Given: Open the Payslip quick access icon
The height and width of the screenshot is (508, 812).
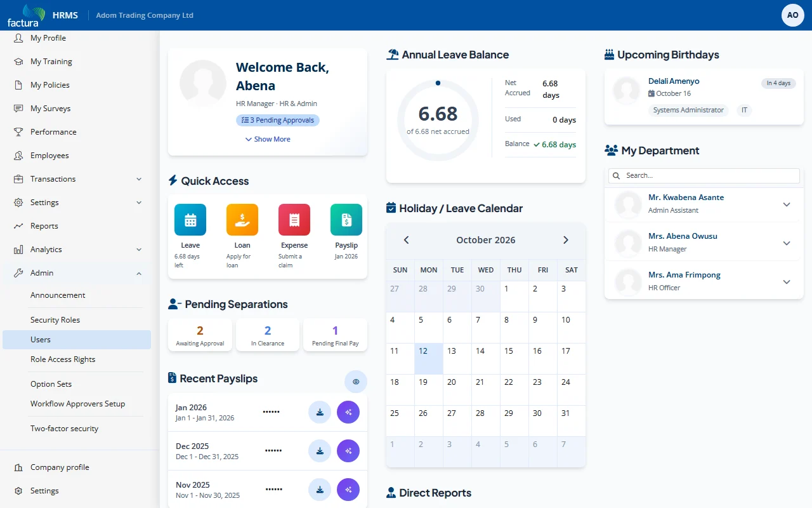Looking at the screenshot, I should [346, 220].
